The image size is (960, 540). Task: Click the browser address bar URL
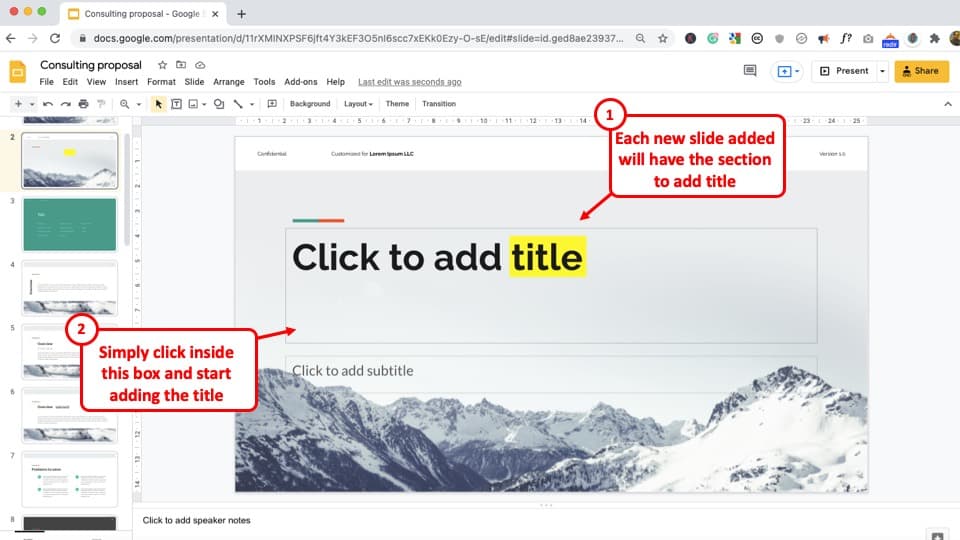click(x=358, y=39)
